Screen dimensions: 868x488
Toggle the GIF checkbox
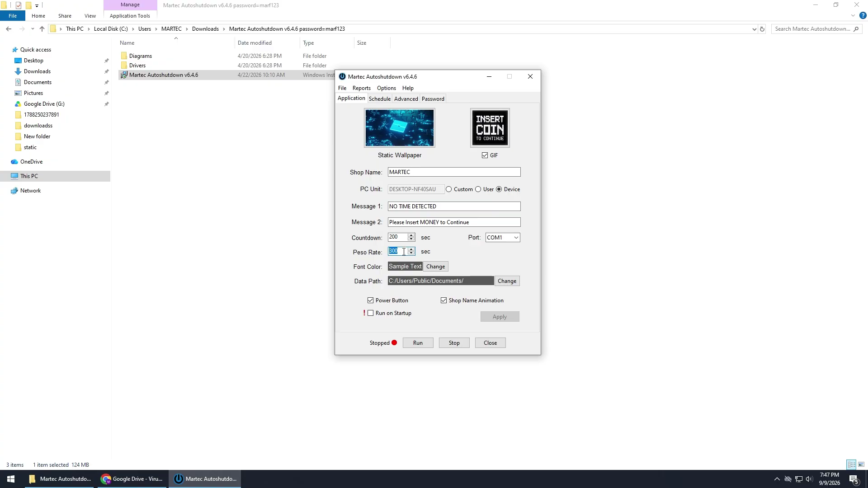[485, 155]
